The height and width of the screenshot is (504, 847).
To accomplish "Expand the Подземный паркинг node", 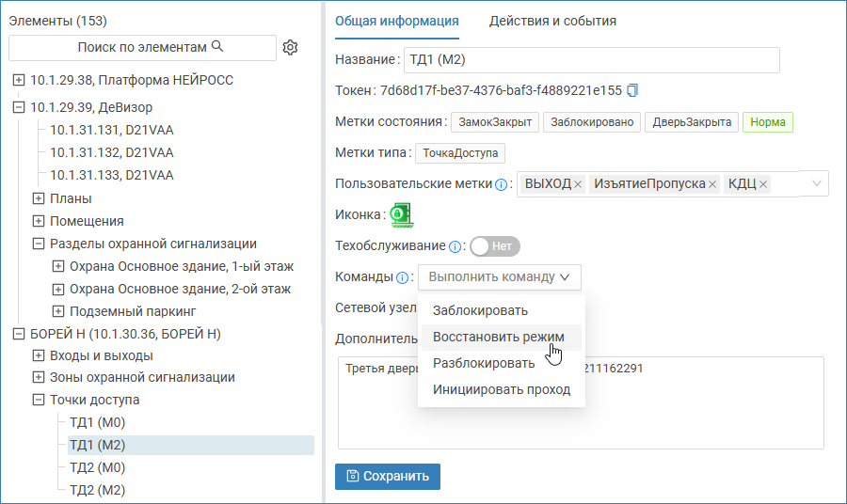I will tap(58, 311).
